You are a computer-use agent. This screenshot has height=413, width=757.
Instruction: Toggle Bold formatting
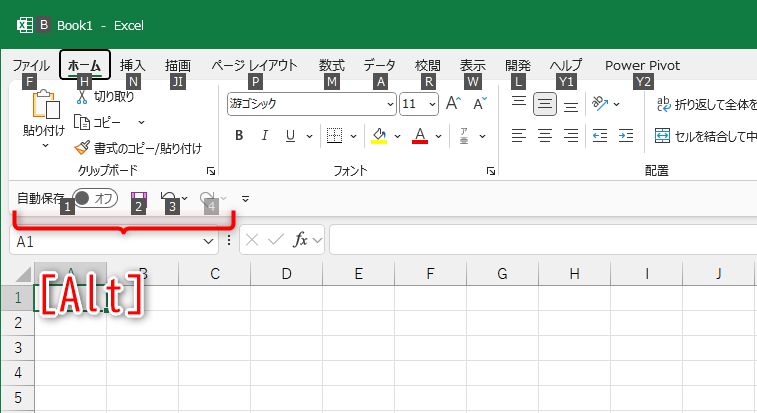[x=239, y=136]
